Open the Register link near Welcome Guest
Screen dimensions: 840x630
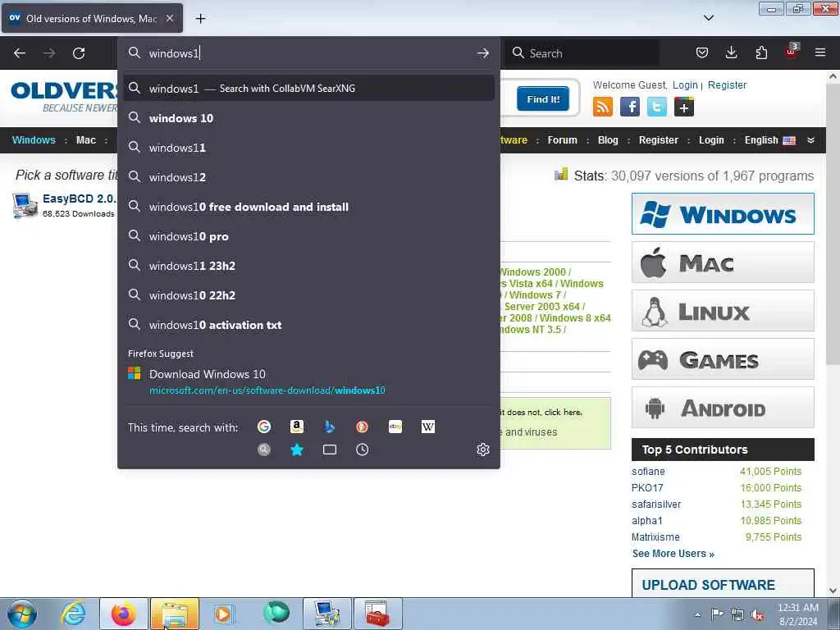pyautogui.click(x=727, y=84)
